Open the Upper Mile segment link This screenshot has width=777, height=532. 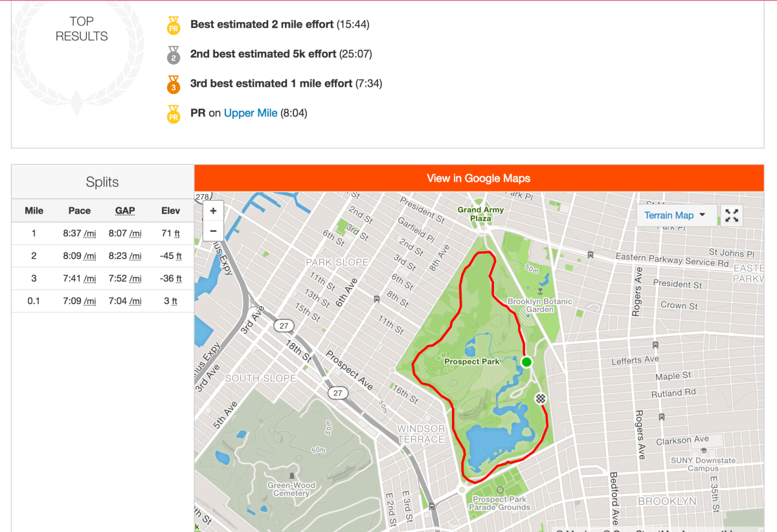(251, 113)
